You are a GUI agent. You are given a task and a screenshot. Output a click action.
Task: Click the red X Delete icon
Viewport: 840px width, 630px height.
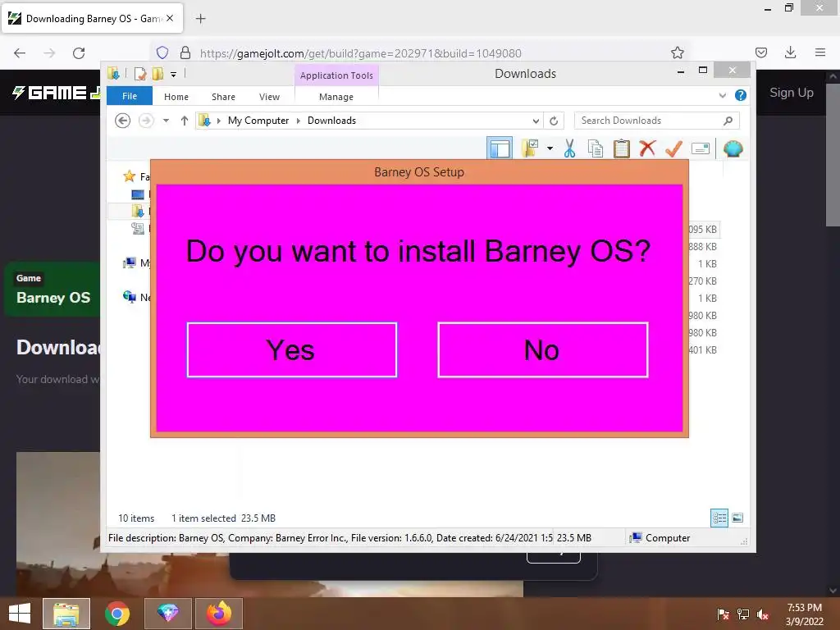[x=648, y=148]
